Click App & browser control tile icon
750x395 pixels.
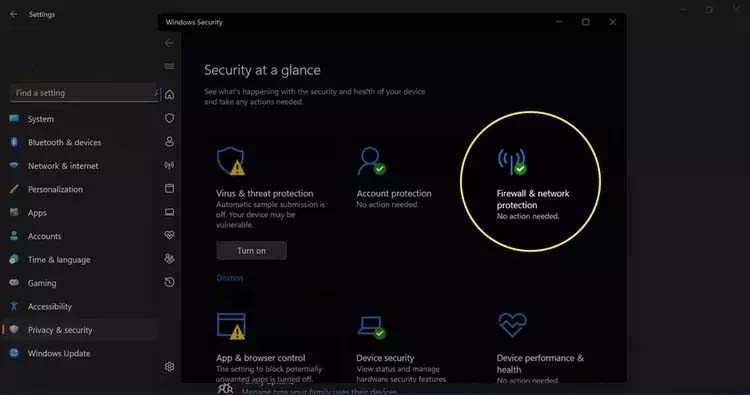pyautogui.click(x=231, y=326)
